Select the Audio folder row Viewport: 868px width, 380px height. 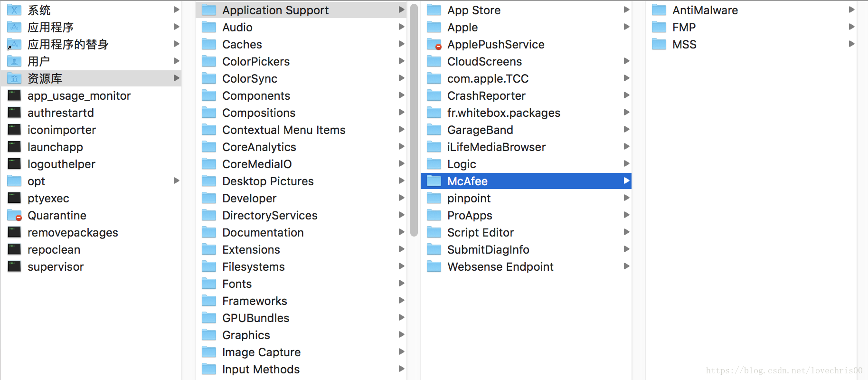click(301, 27)
